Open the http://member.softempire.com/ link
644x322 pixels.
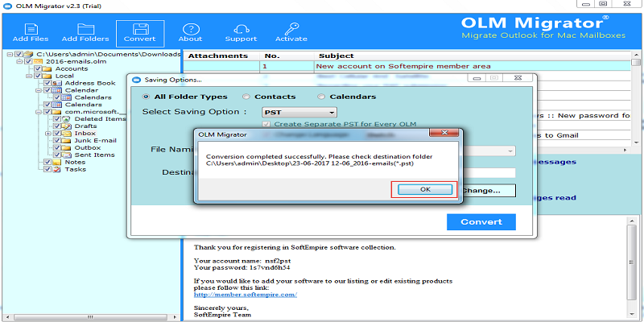[246, 295]
